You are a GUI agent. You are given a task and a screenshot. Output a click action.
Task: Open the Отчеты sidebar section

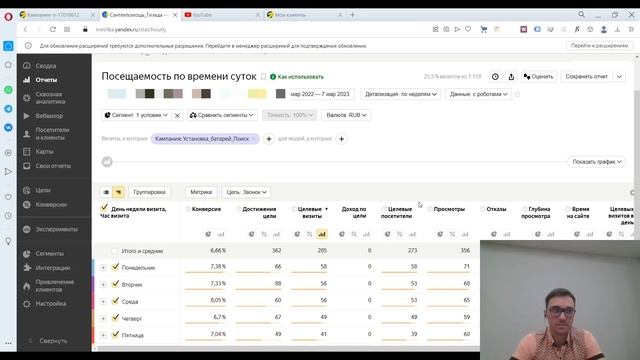point(46,80)
